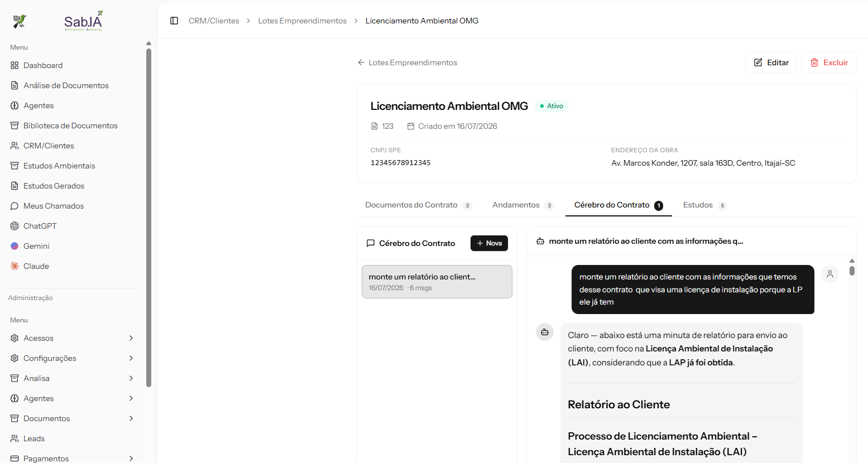The image size is (868, 463).
Task: Click CRM/Clientes breadcrumb
Action: 214,21
